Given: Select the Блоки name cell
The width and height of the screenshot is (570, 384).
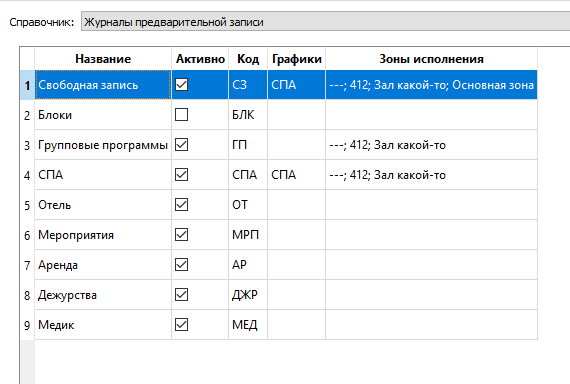Looking at the screenshot, I should pos(103,115).
